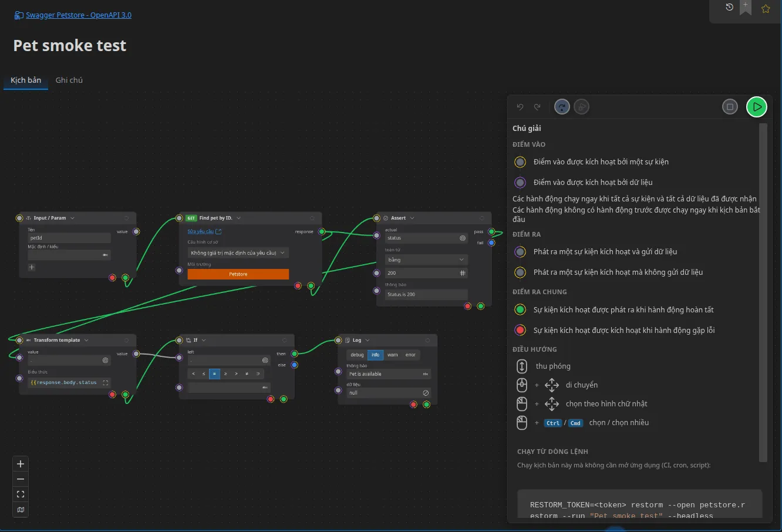Redo the last canvas change

pos(537,107)
